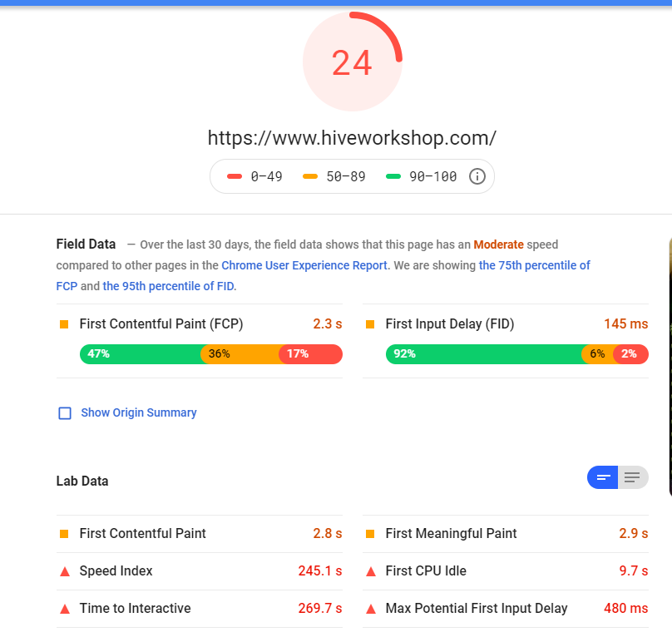Click the red 0–49 legend marker
The width and height of the screenshot is (672, 637).
click(x=235, y=176)
